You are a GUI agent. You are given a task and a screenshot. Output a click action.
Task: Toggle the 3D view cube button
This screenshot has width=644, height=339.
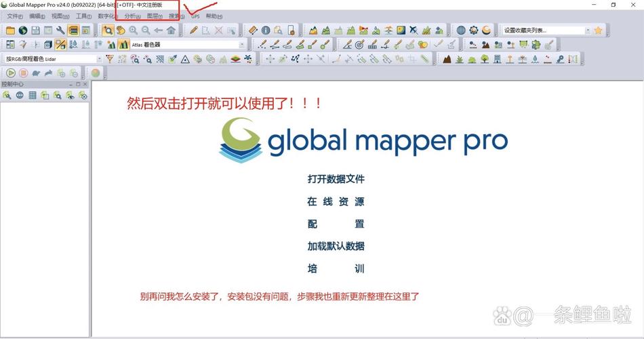pyautogui.click(x=48, y=44)
